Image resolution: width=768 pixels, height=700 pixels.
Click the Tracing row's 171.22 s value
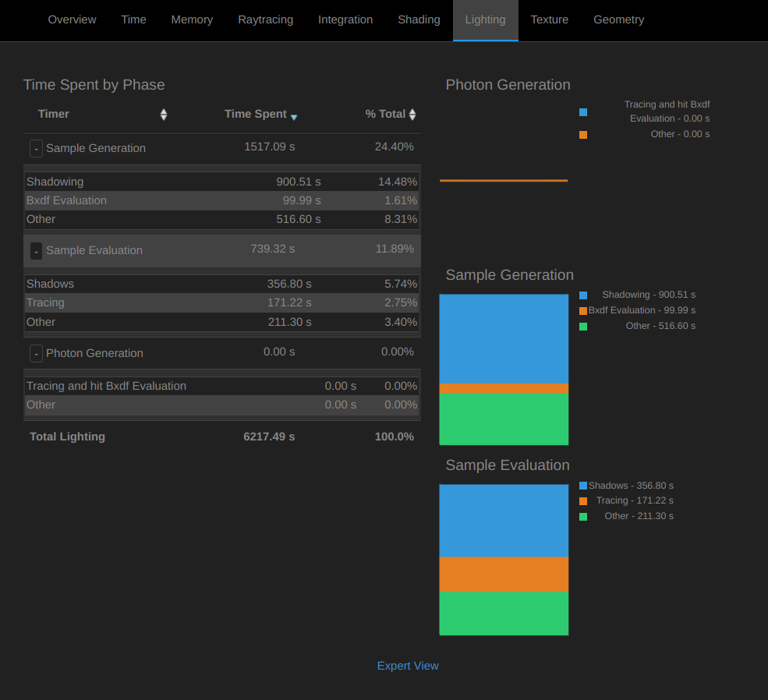pos(289,302)
